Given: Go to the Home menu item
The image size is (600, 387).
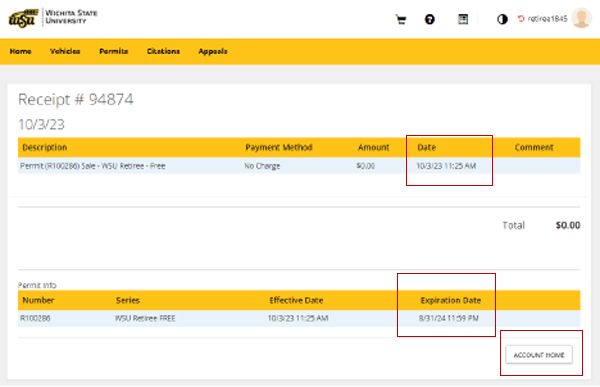Looking at the screenshot, I should [21, 51].
